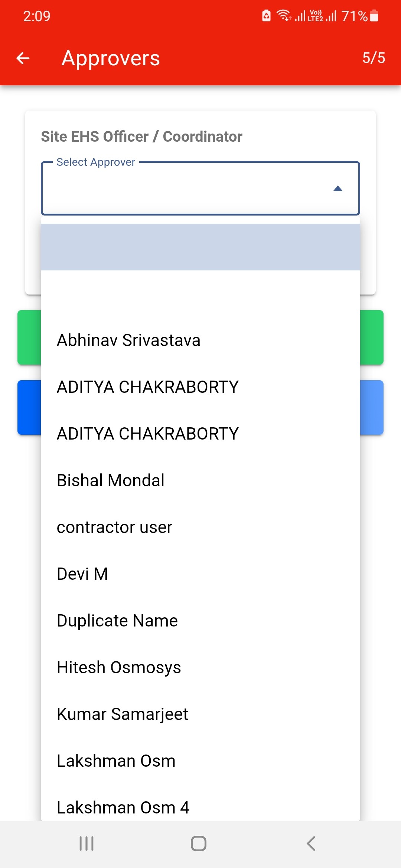Select Kumar Samarjeet from list
The height and width of the screenshot is (868, 401).
point(123,714)
